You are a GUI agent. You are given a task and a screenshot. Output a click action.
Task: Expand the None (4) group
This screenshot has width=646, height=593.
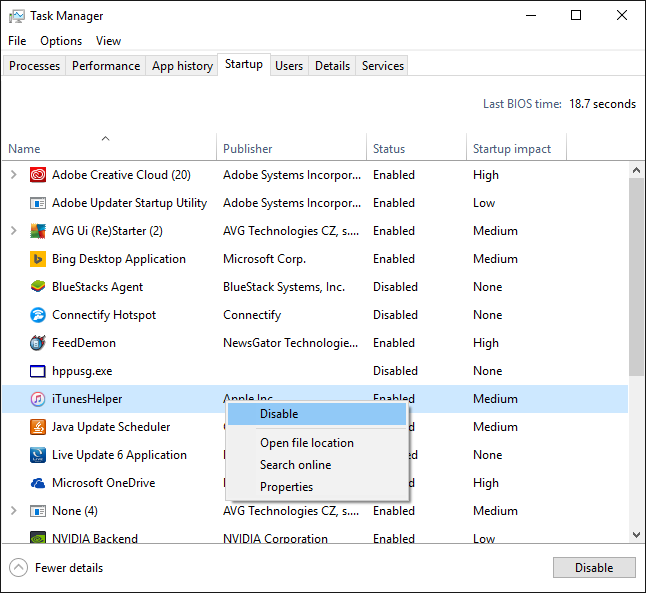14,511
